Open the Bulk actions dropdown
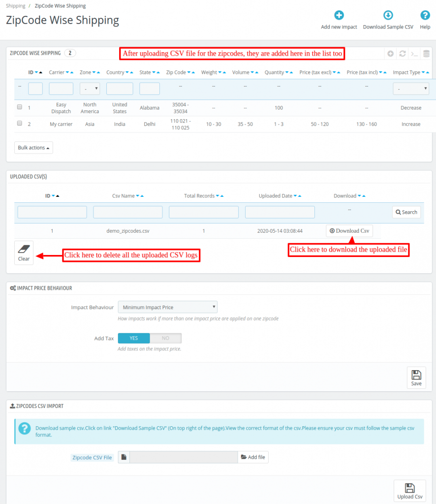The width and height of the screenshot is (436, 504). tap(33, 147)
